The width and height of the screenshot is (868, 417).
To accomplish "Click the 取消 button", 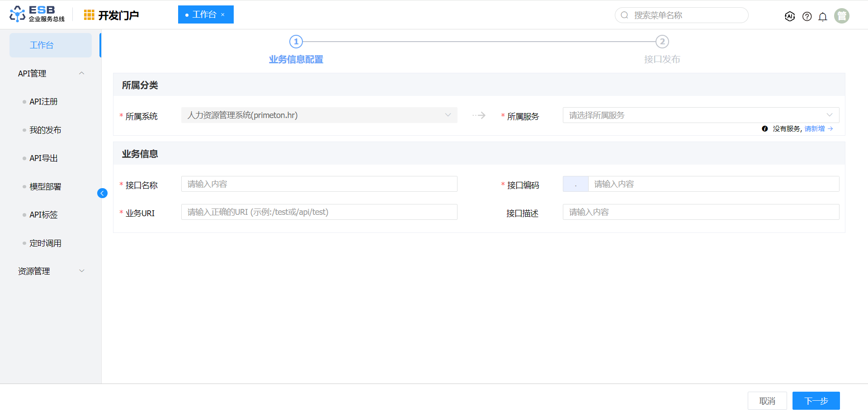I will point(767,401).
